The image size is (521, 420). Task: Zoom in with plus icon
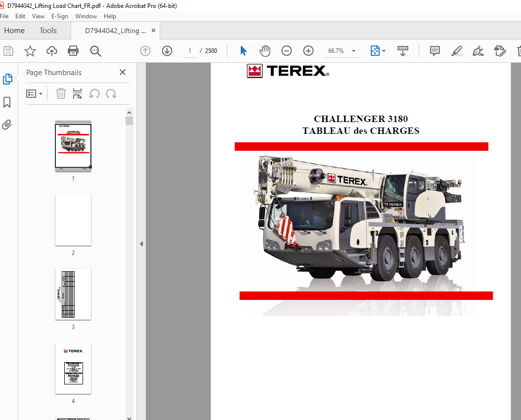(x=308, y=51)
